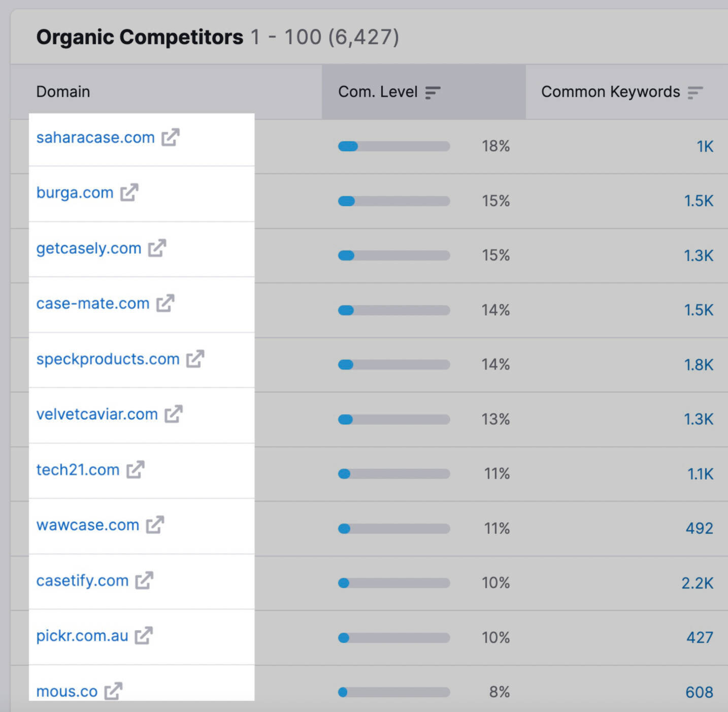The height and width of the screenshot is (712, 728).
Task: Open the 2.2K common keywords value
Action: pos(698,583)
